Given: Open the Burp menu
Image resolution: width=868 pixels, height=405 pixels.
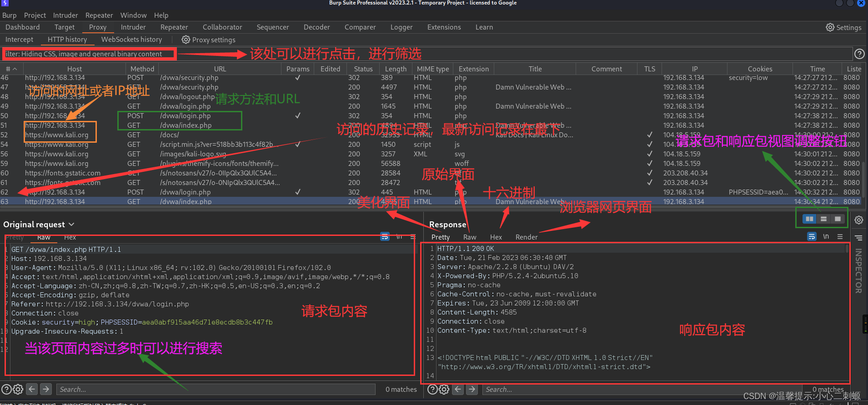Looking at the screenshot, I should (9, 15).
